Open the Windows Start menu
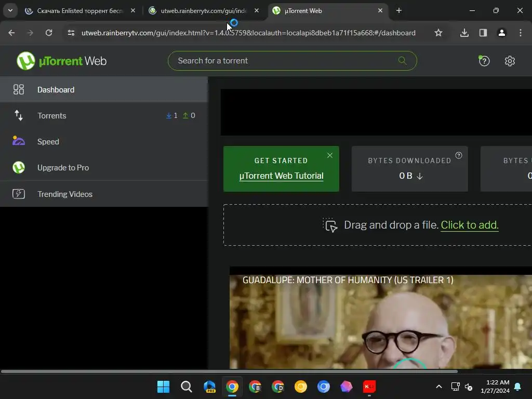The width and height of the screenshot is (532, 399). point(163,387)
